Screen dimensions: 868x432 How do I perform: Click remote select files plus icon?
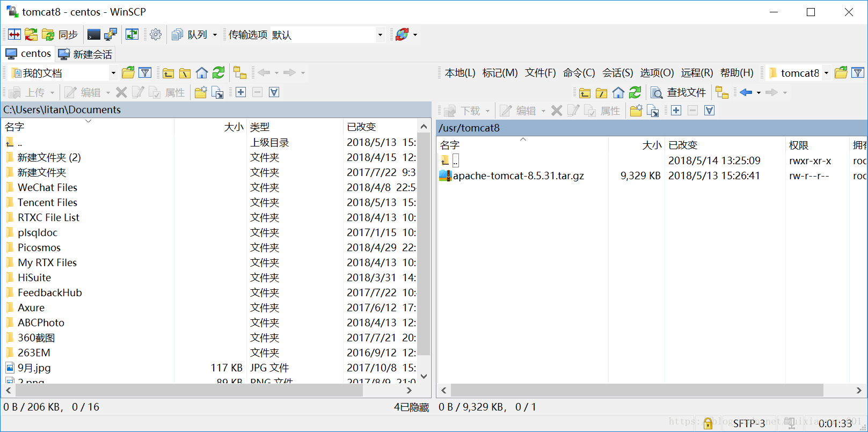click(x=676, y=111)
